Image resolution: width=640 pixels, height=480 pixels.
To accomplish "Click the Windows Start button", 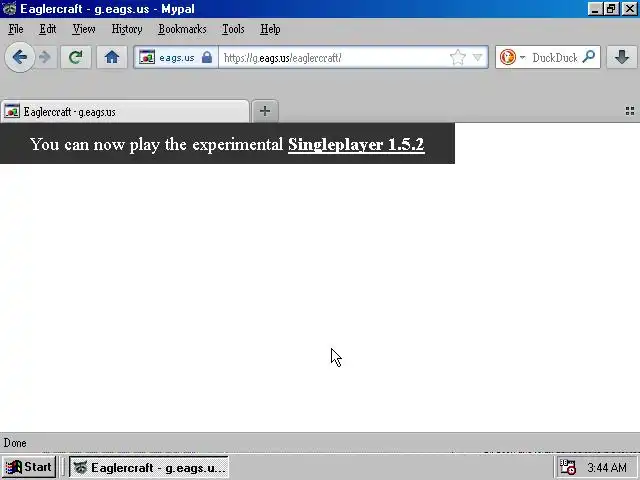I will [28, 467].
